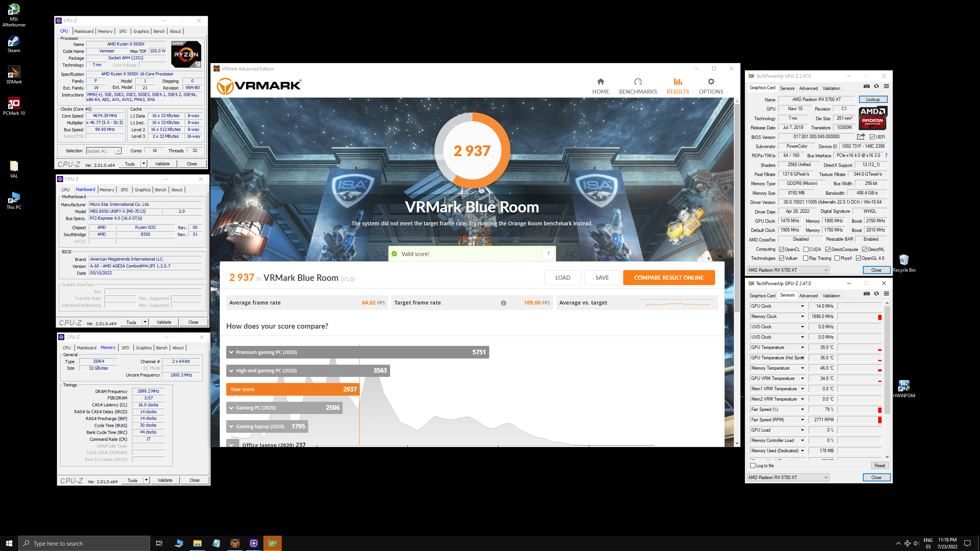The image size is (980, 551).
Task: Open GPU Clock sensor dropdown
Action: (802, 306)
